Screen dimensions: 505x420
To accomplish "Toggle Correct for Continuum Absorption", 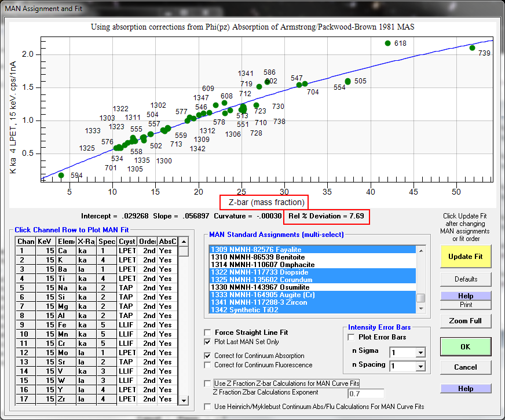I will pyautogui.click(x=208, y=356).
